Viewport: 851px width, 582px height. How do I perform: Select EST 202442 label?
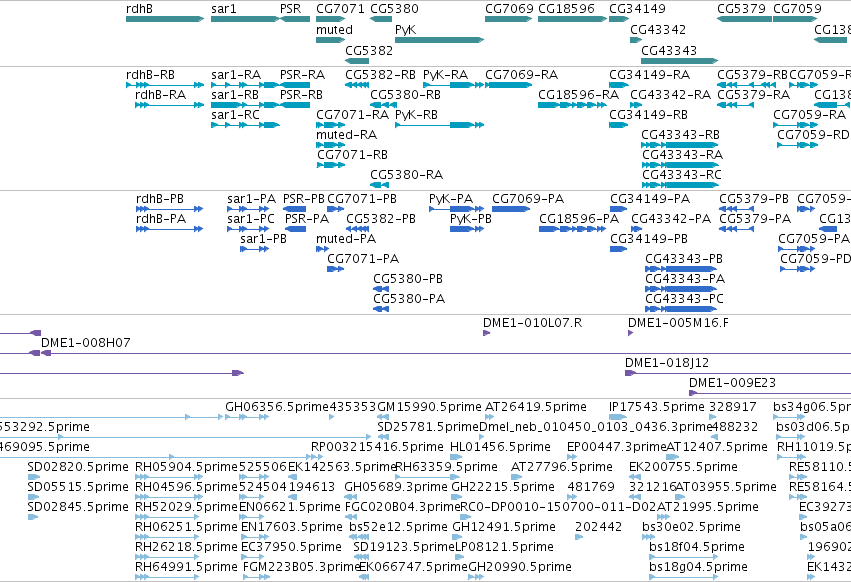click(x=599, y=527)
